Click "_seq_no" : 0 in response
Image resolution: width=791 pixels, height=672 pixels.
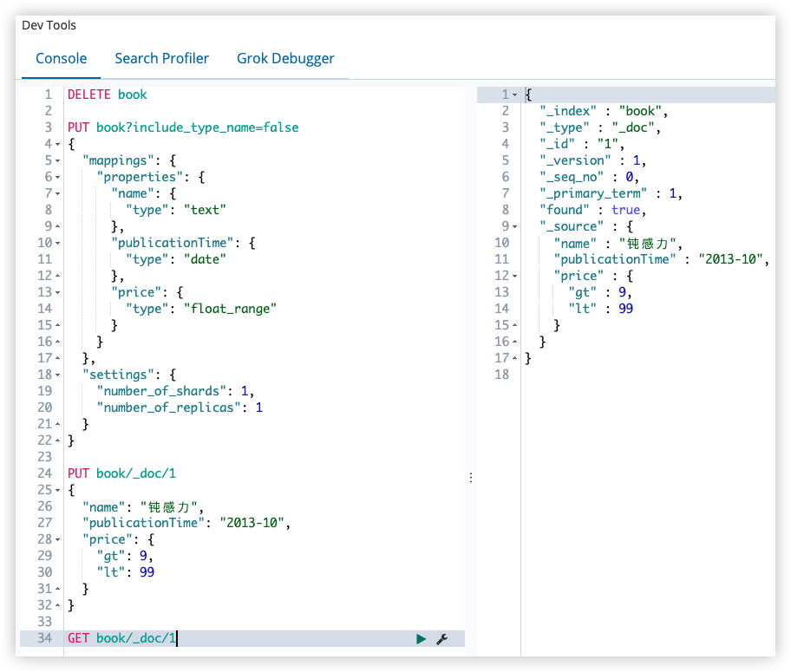[589, 177]
